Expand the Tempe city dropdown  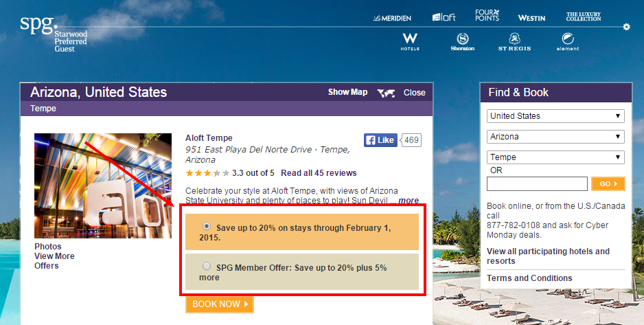[555, 157]
